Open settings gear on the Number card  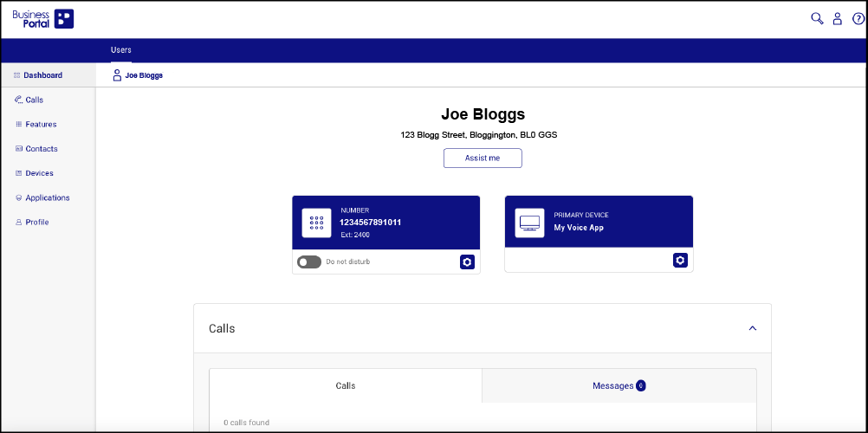click(467, 262)
